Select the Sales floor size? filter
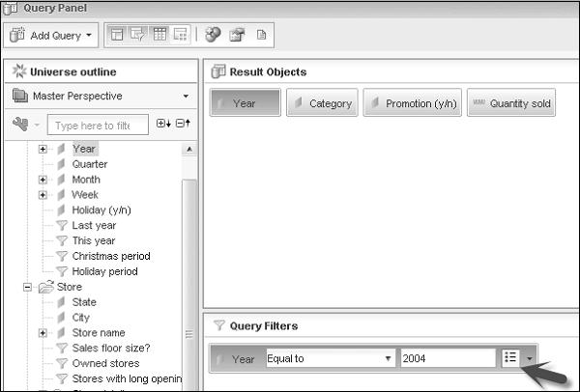 pyautogui.click(x=111, y=348)
